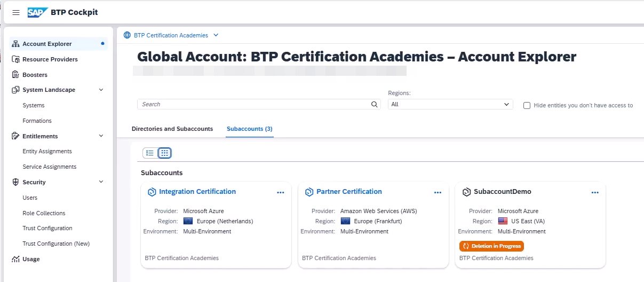Image resolution: width=644 pixels, height=282 pixels.
Task: Click Amazon Web Services (AWS) provider text
Action: (379, 211)
